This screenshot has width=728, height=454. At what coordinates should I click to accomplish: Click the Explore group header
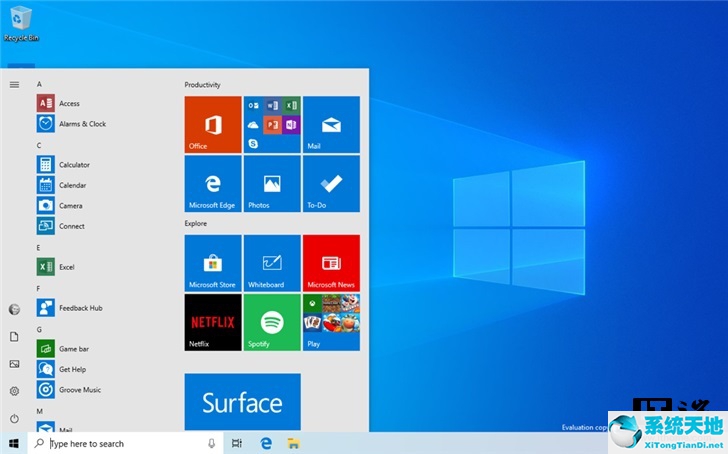tap(195, 223)
